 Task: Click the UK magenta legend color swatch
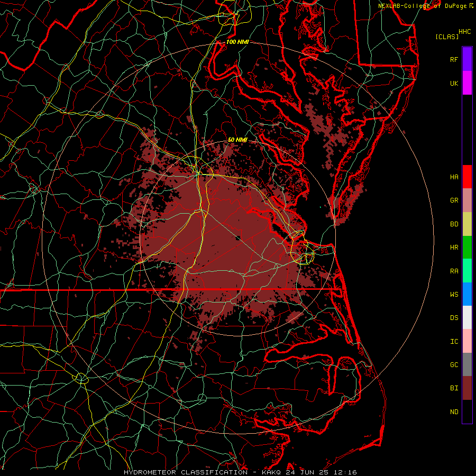[467, 83]
